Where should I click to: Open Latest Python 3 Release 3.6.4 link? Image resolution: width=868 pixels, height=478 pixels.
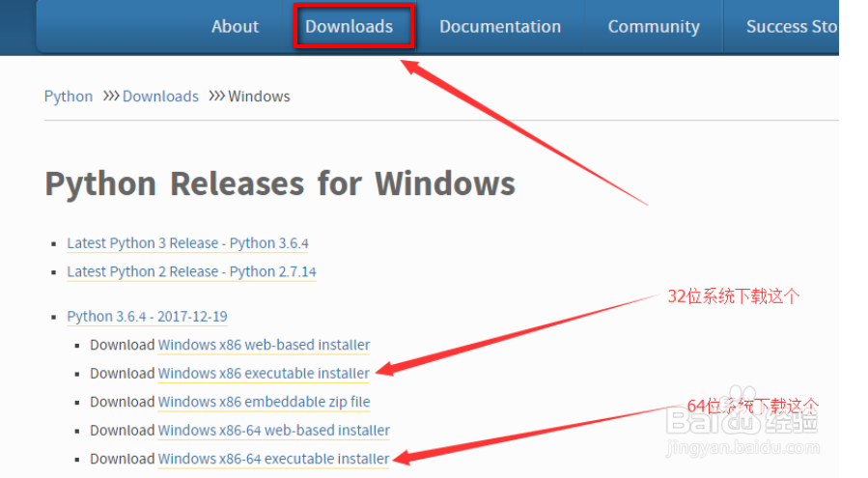(x=187, y=243)
